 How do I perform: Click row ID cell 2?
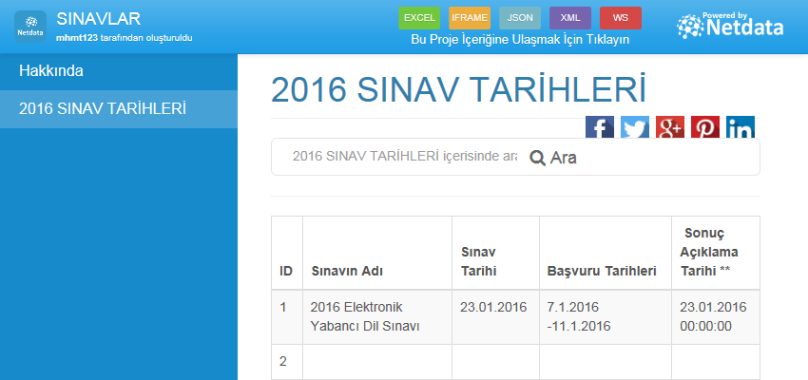pyautogui.click(x=287, y=362)
